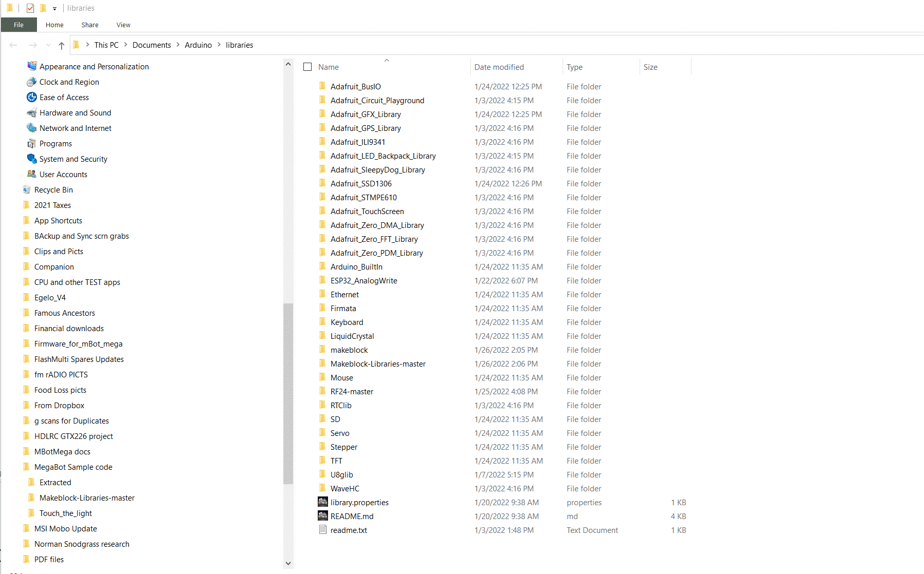This screenshot has width=924, height=574.
Task: Click Arduino in the address breadcrumb
Action: pyautogui.click(x=198, y=45)
